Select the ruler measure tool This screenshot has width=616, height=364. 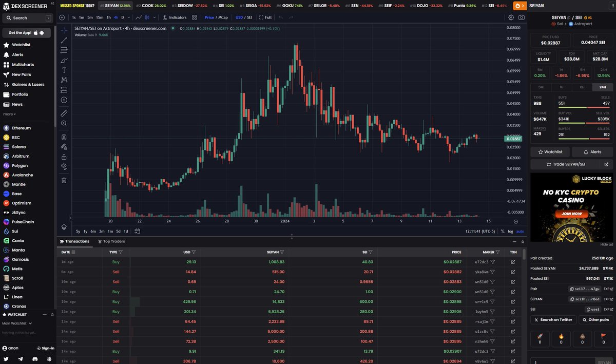(x=64, y=113)
